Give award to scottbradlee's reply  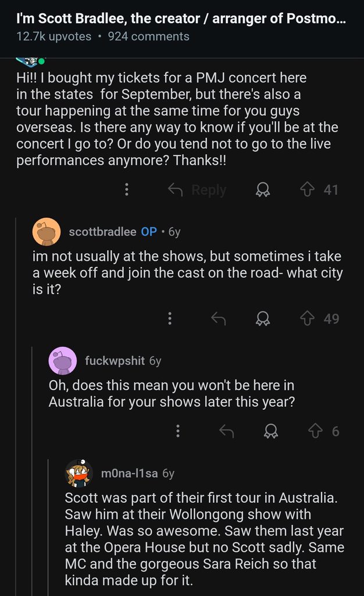coord(263,318)
